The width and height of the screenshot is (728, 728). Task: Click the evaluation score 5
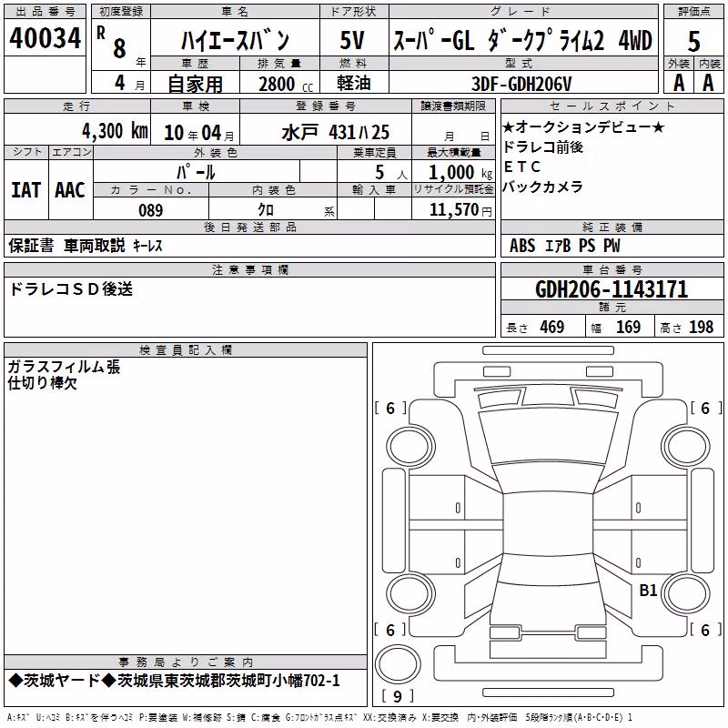point(693,41)
